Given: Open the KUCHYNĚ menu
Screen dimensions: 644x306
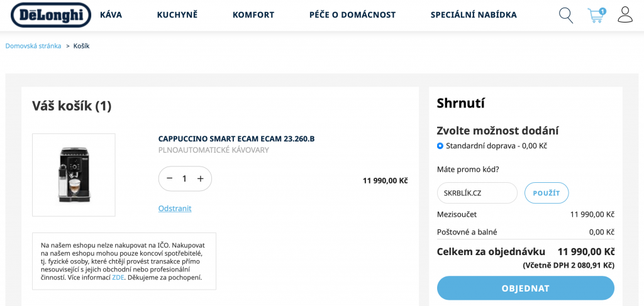Looking at the screenshot, I should [x=177, y=15].
